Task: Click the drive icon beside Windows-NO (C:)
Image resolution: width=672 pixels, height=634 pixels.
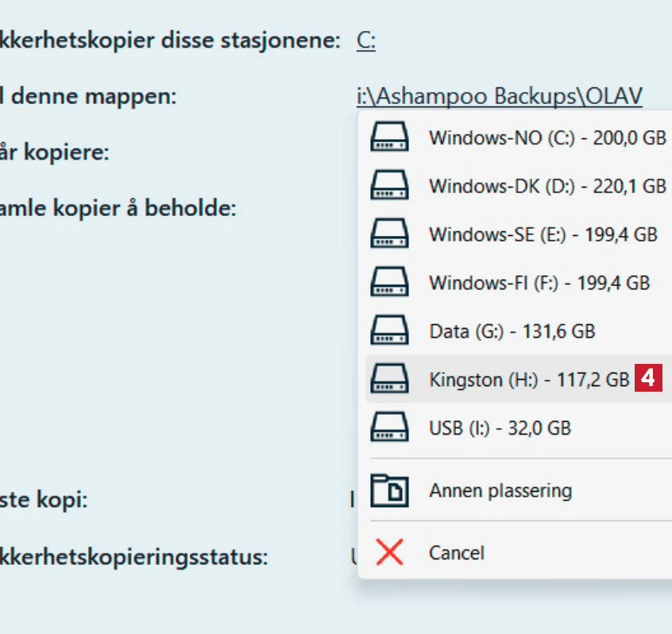Action: (389, 137)
